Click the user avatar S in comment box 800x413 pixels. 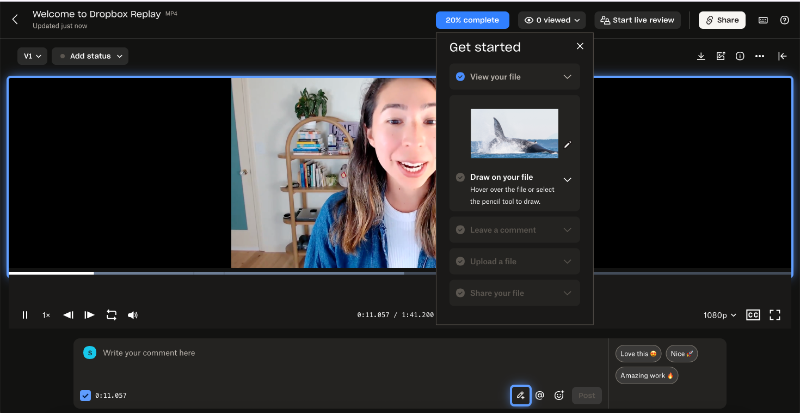click(90, 353)
